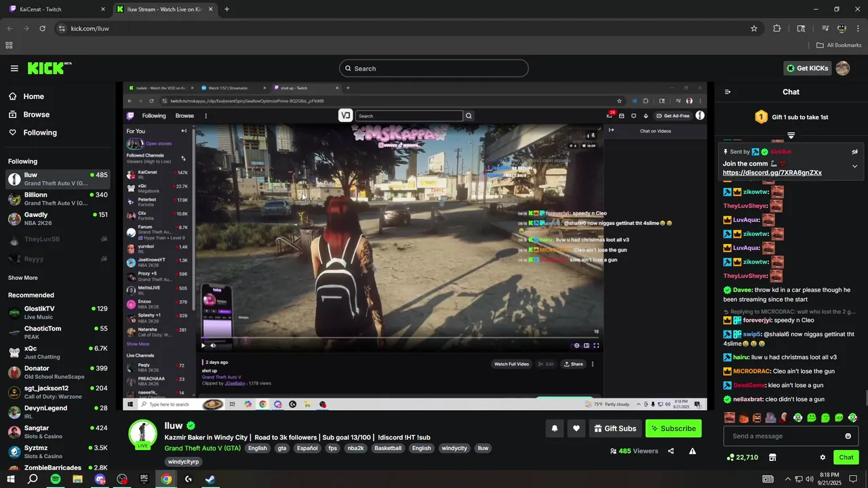The image size is (868, 488).
Task: Select Gawdly in Following list
Action: coord(58,219)
